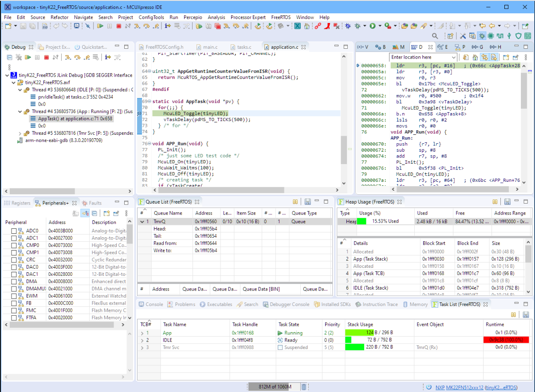Check the ADC1 peripheral checkbox

pos(14,238)
